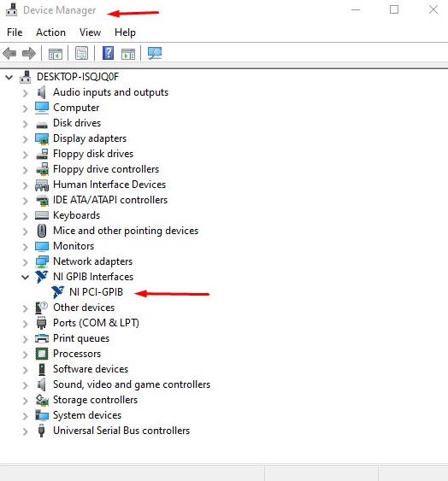Click the IDE ATA/ATAPI controllers icon
The image size is (448, 481).
pyautogui.click(x=42, y=200)
